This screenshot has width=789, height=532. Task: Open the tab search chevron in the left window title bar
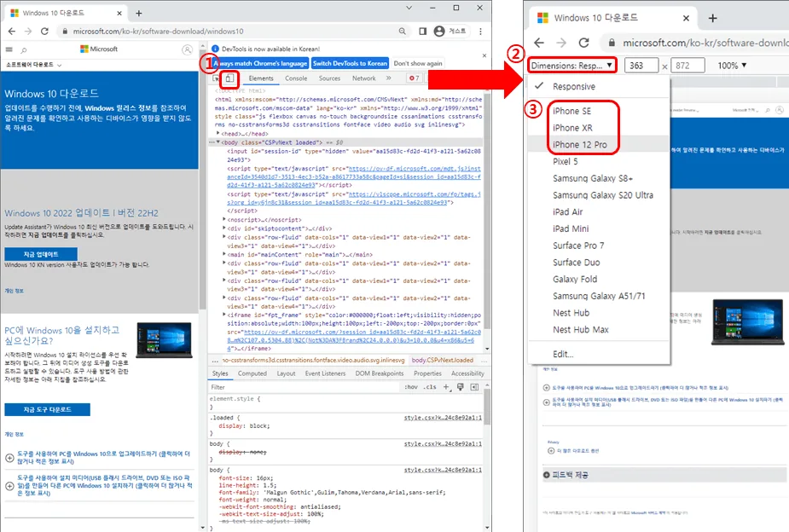tap(409, 8)
